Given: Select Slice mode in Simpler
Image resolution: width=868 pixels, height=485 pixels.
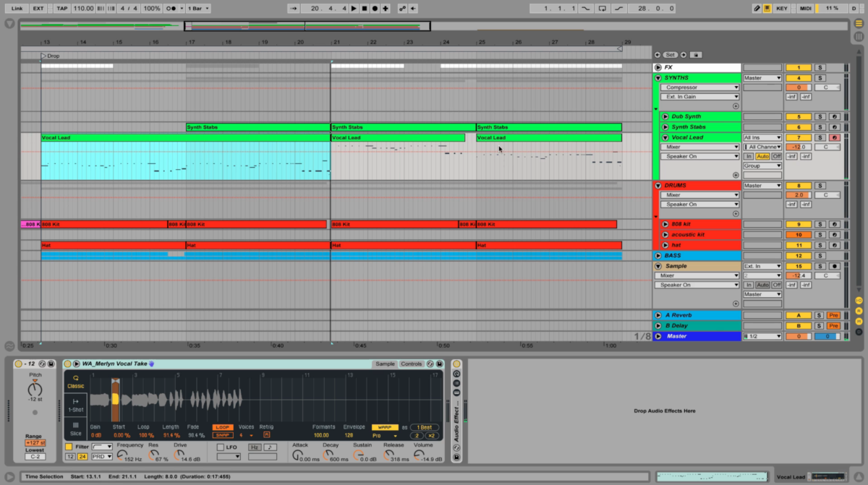Looking at the screenshot, I should [x=76, y=429].
